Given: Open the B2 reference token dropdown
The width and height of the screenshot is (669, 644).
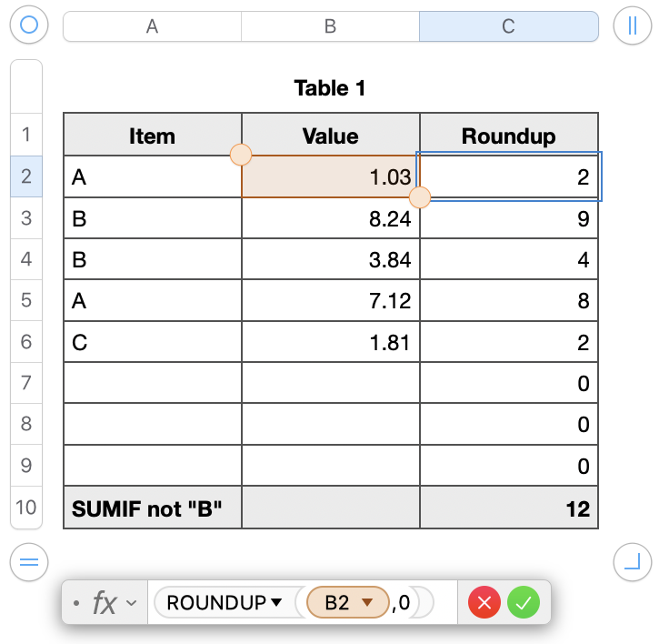Looking at the screenshot, I should coord(367,602).
